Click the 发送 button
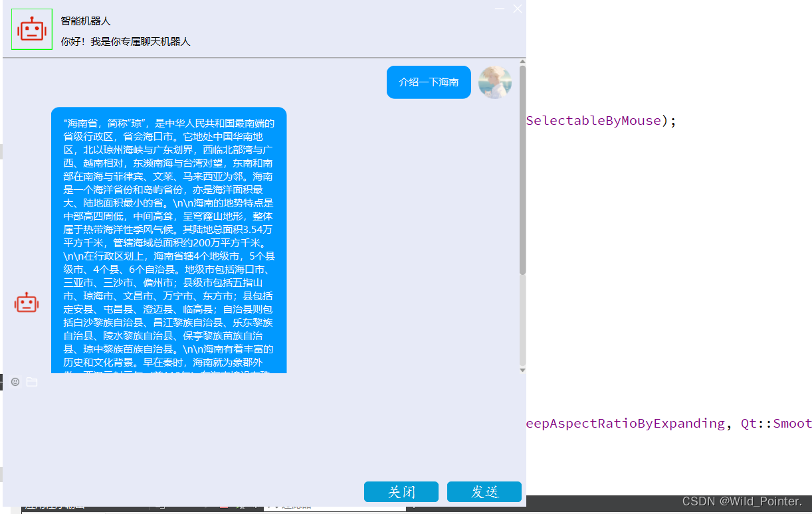Image resolution: width=812 pixels, height=514 pixels. (x=484, y=491)
